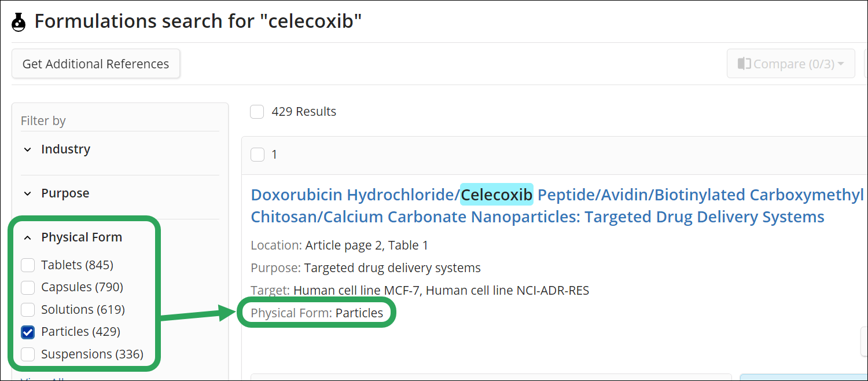Click the Industry filter label
The height and width of the screenshot is (381, 868).
(x=65, y=149)
